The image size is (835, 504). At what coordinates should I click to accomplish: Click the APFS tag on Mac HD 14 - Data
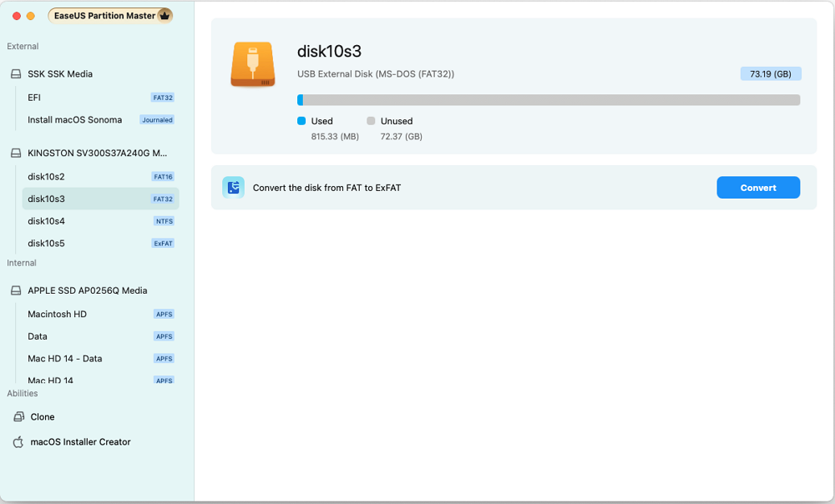164,359
